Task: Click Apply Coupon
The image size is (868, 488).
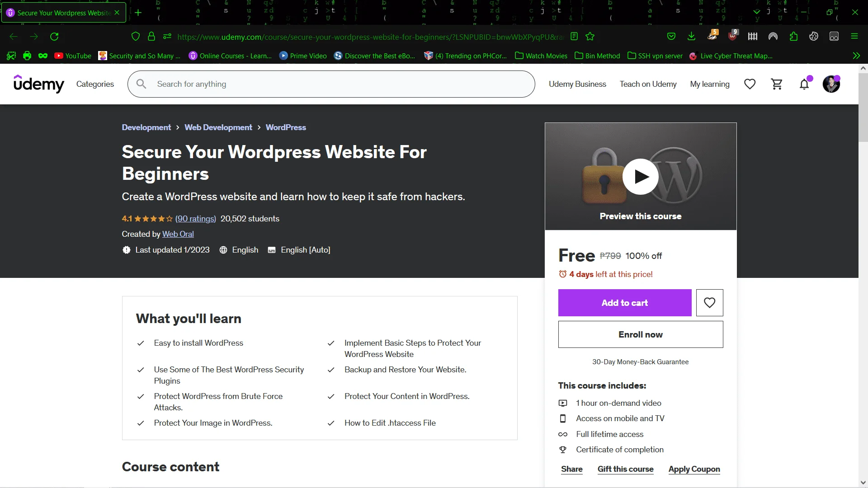Action: (x=694, y=469)
